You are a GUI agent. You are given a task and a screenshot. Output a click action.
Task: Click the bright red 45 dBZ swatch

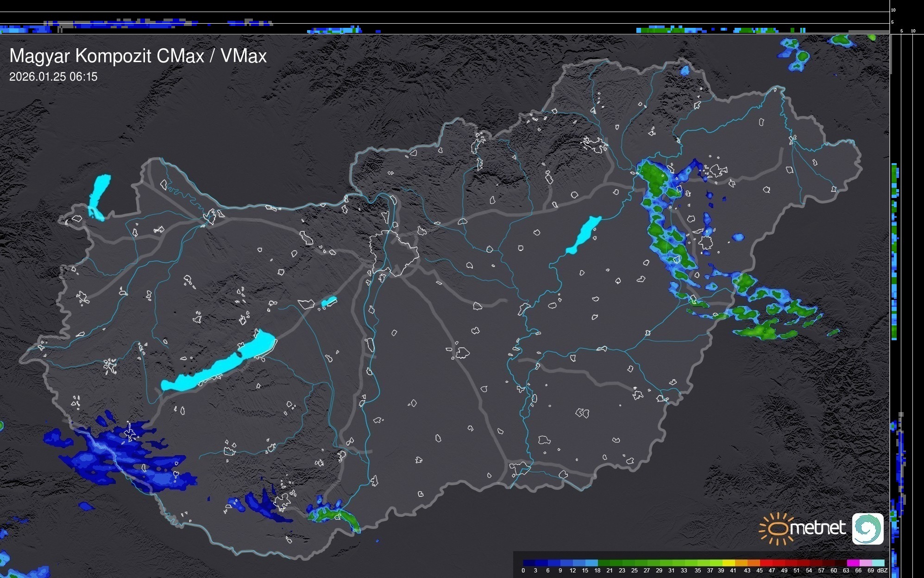(x=765, y=563)
